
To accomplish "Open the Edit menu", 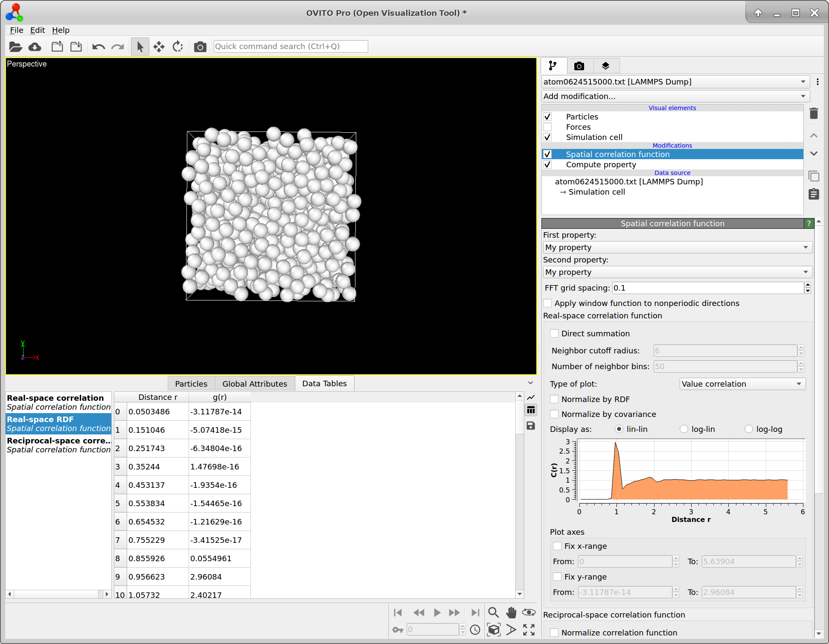I will pyautogui.click(x=37, y=30).
